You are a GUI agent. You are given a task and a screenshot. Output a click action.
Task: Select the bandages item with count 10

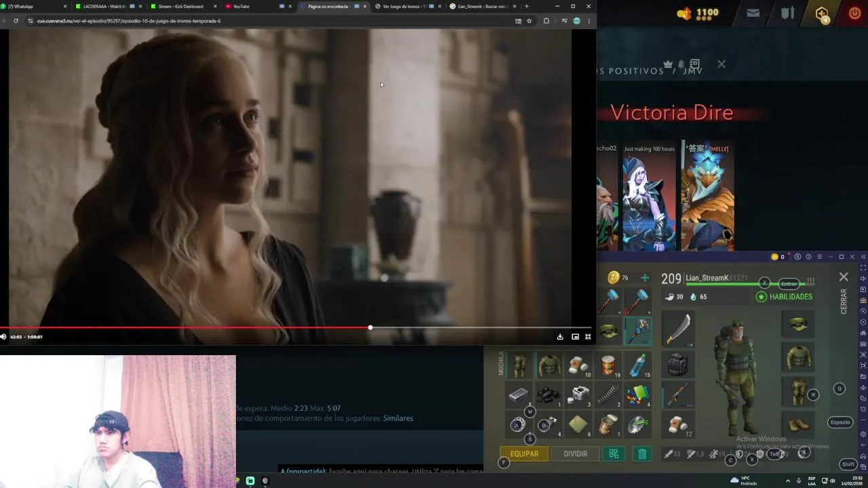578,365
